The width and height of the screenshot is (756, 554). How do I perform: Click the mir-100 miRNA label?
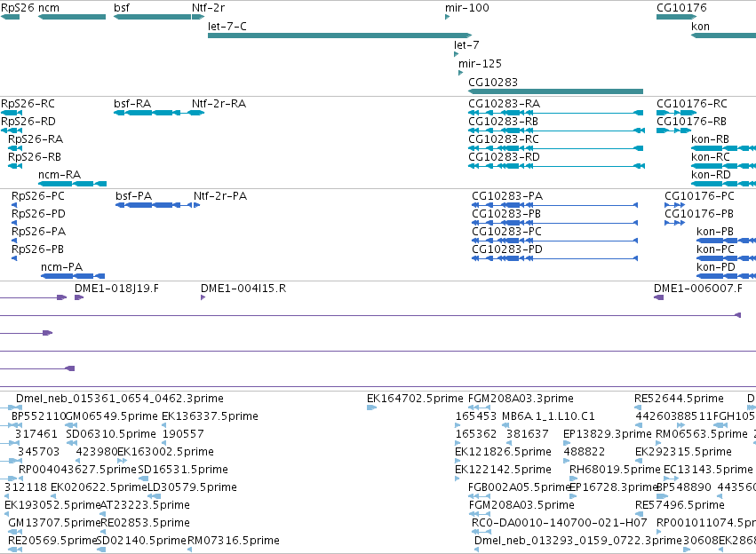[x=466, y=8]
